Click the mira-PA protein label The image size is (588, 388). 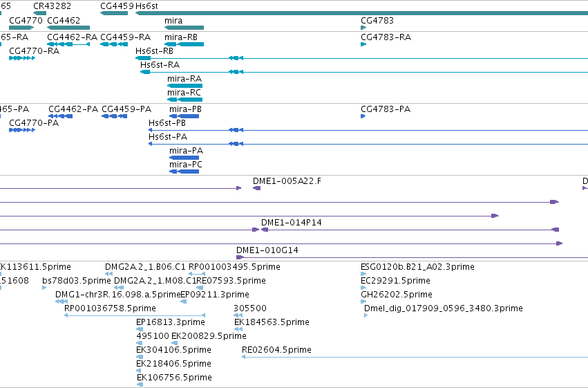click(187, 151)
